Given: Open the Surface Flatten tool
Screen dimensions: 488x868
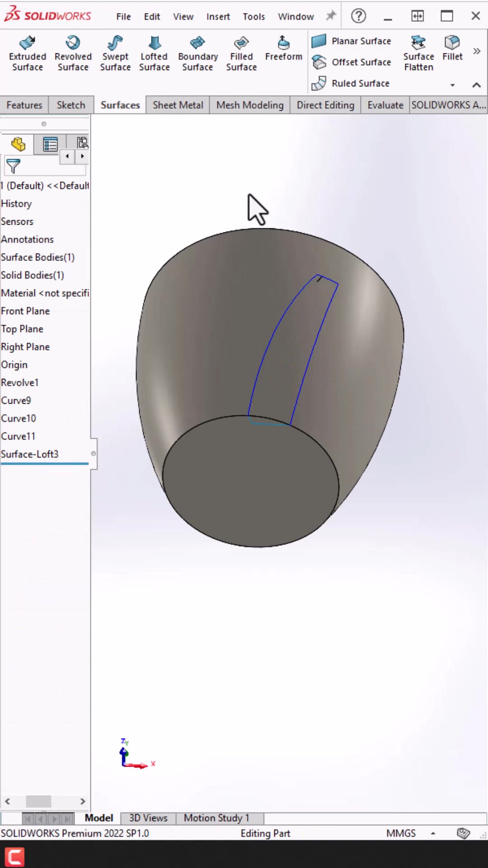Looking at the screenshot, I should pos(419,54).
